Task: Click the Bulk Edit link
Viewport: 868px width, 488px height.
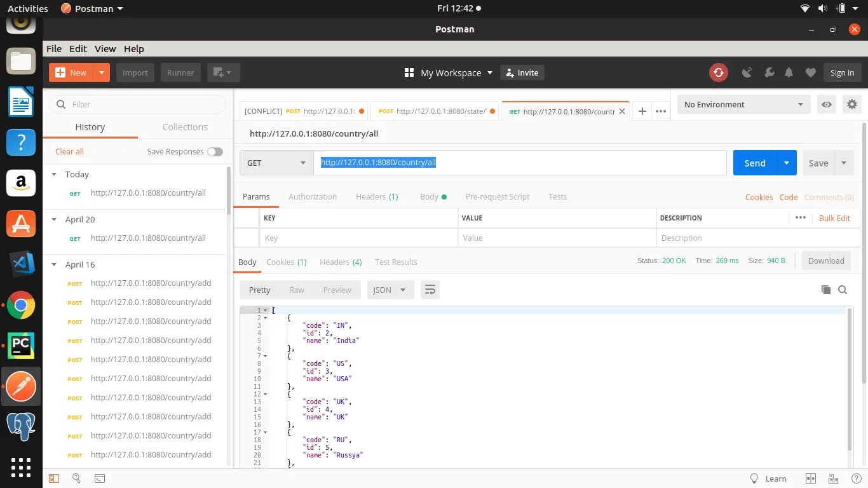Action: [834, 218]
